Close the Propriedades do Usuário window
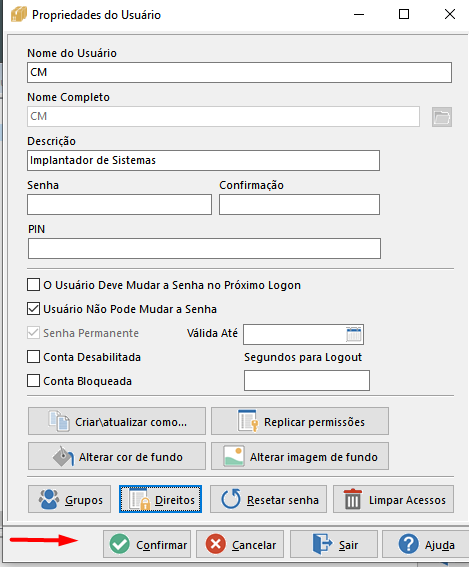The height and width of the screenshot is (567, 469). coord(450,14)
